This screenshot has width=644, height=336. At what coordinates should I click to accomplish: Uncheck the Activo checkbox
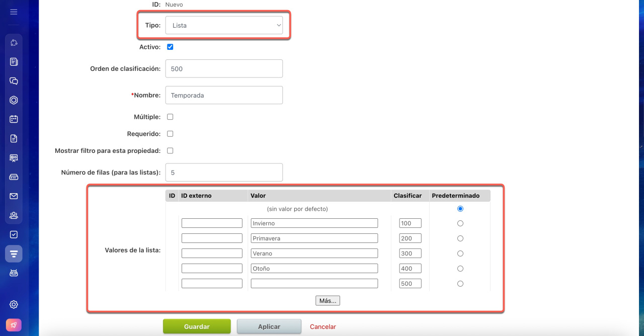coord(170,47)
